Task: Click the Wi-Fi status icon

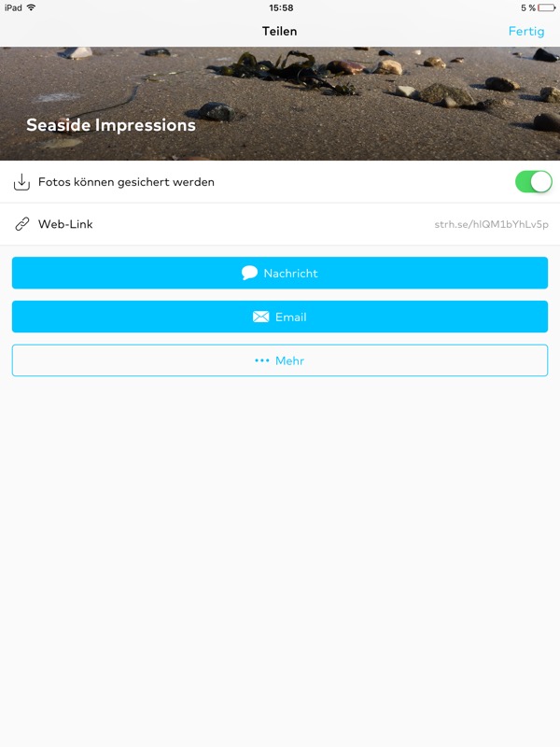Action: tap(32, 7)
